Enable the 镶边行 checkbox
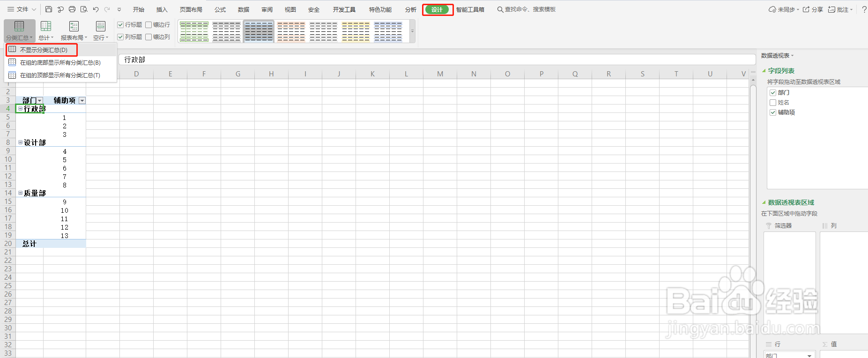The width and height of the screenshot is (868, 358). point(148,25)
